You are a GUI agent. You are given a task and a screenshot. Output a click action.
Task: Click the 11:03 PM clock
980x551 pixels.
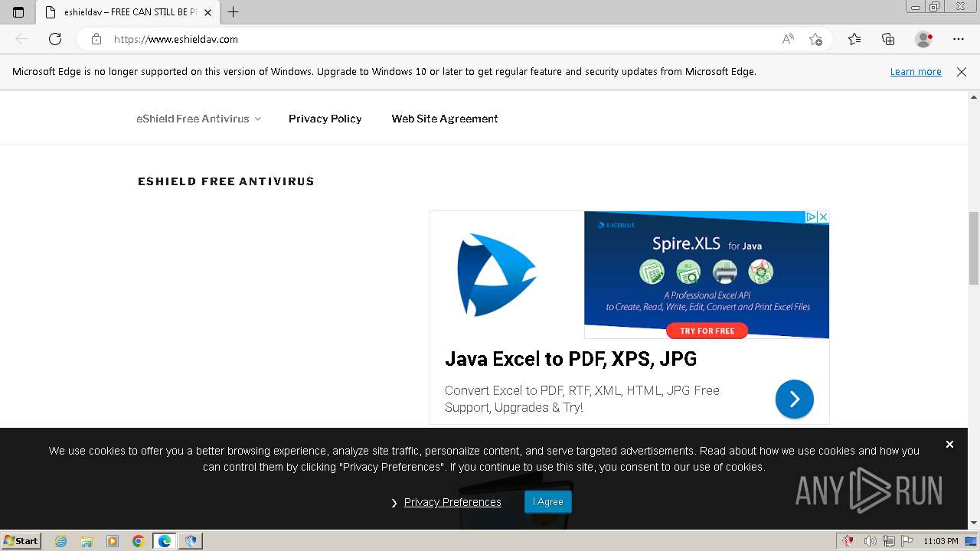941,541
